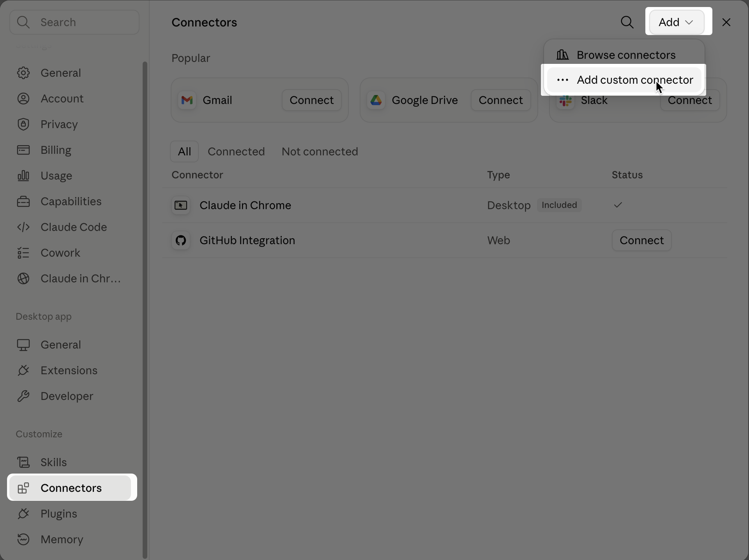The image size is (749, 560).
Task: Click the chevron arrow on Add button
Action: [689, 22]
